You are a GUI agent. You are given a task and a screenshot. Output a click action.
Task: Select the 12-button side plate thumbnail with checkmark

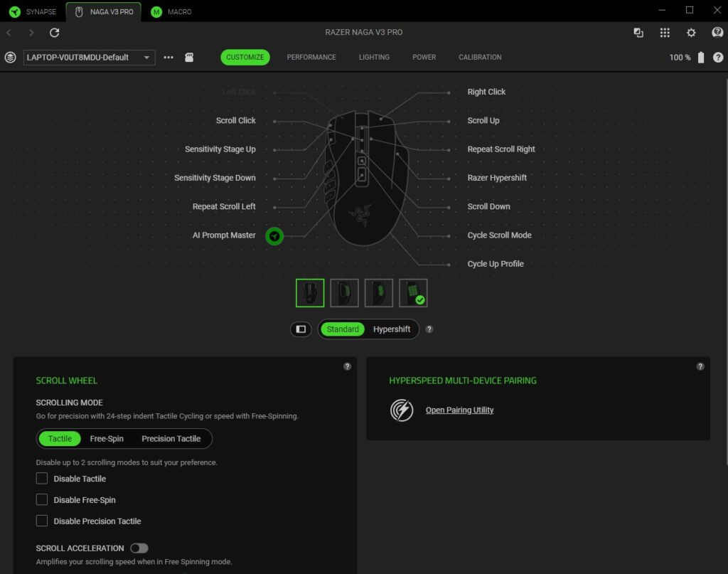413,293
